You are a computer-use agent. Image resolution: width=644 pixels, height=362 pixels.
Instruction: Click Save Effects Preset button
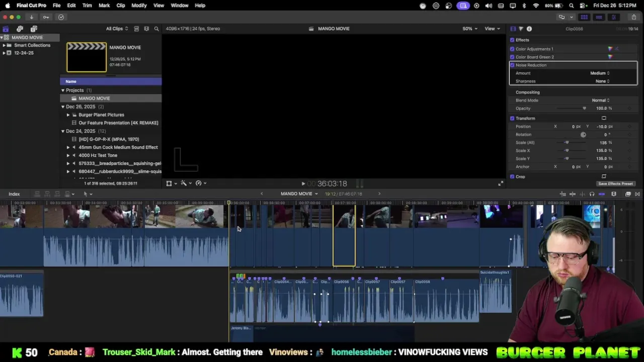pyautogui.click(x=615, y=184)
